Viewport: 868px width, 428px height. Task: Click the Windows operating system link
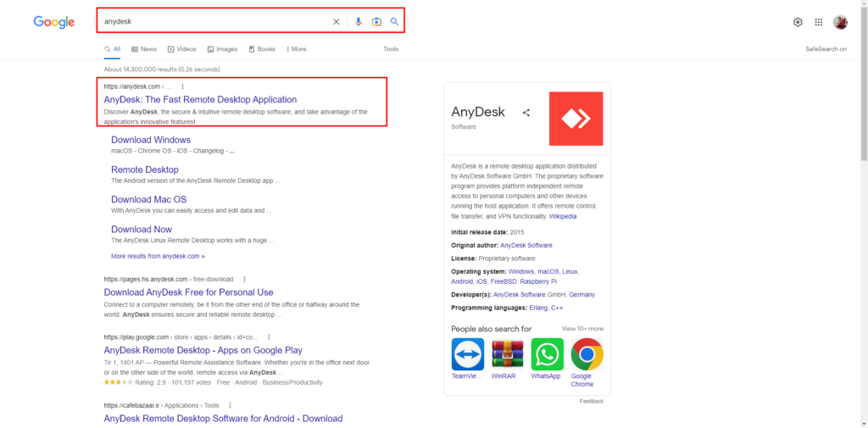tap(521, 271)
